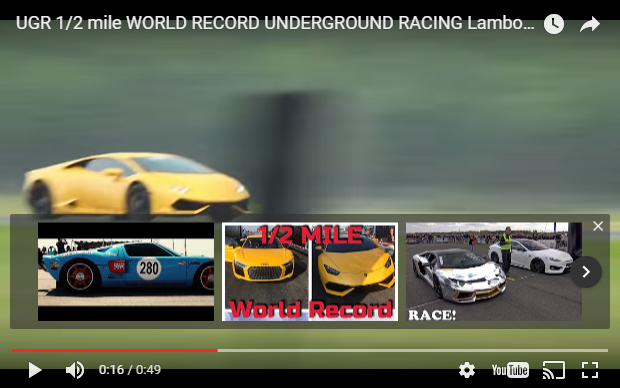Click the Watch Later clock icon
This screenshot has width=620, height=388.
(x=554, y=24)
